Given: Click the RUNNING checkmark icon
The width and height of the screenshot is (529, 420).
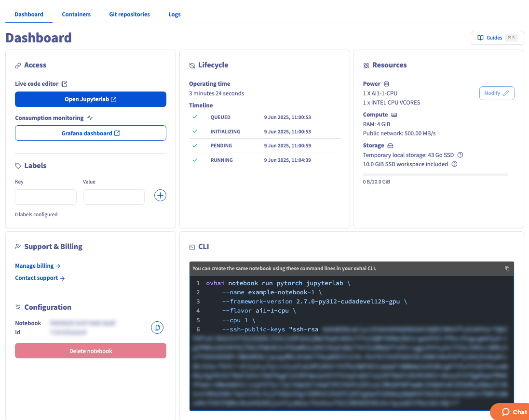Looking at the screenshot, I should [195, 160].
